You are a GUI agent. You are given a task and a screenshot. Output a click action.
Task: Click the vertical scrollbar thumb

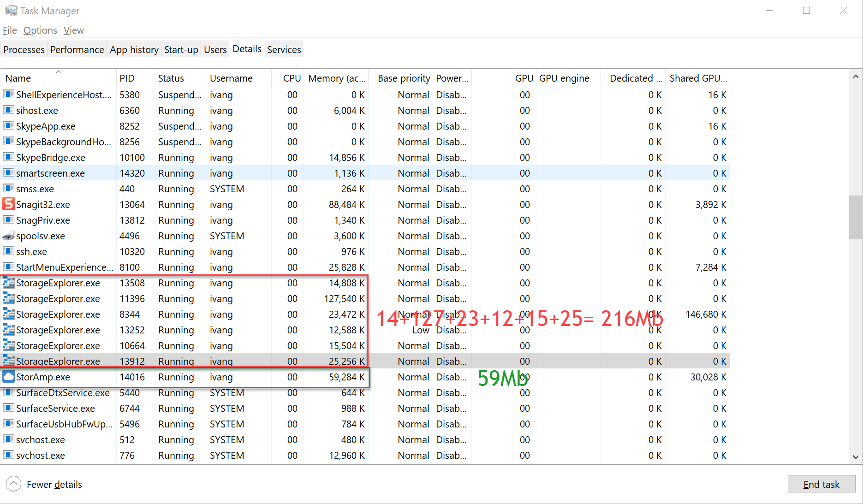(856, 218)
